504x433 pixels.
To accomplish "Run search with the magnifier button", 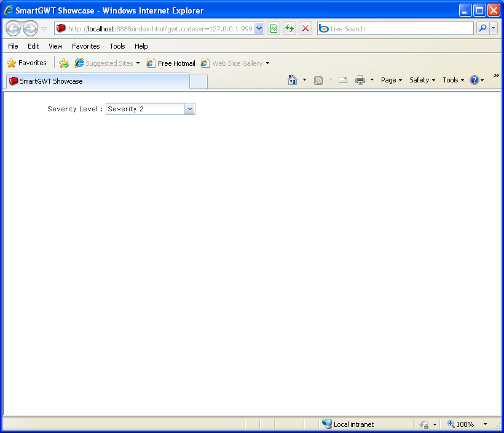I will [x=482, y=29].
